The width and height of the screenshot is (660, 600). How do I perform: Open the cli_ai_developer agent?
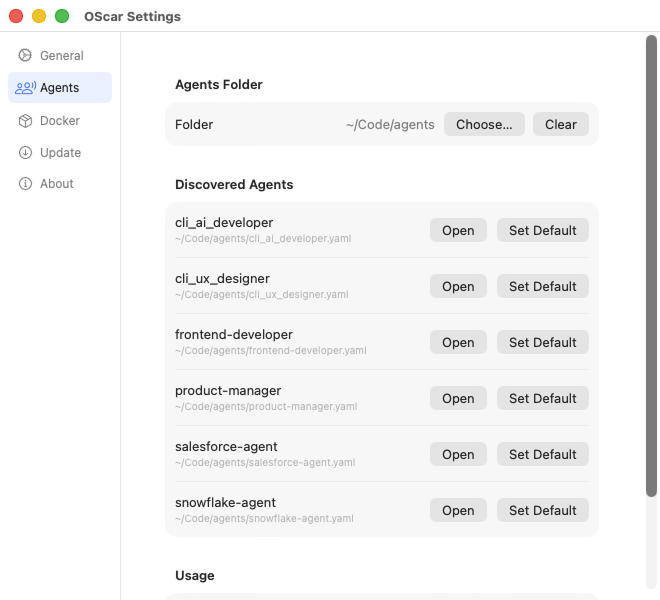click(x=458, y=230)
